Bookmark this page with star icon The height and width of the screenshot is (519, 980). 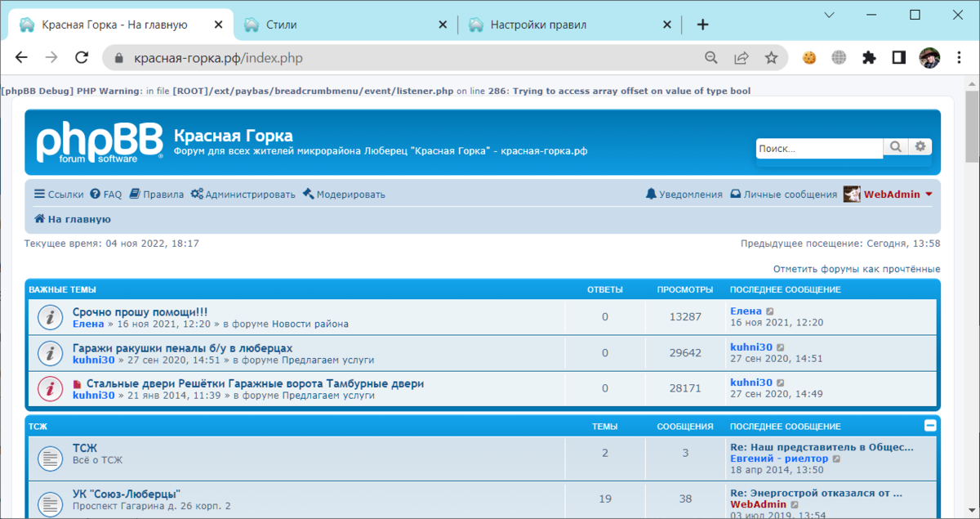click(x=771, y=57)
